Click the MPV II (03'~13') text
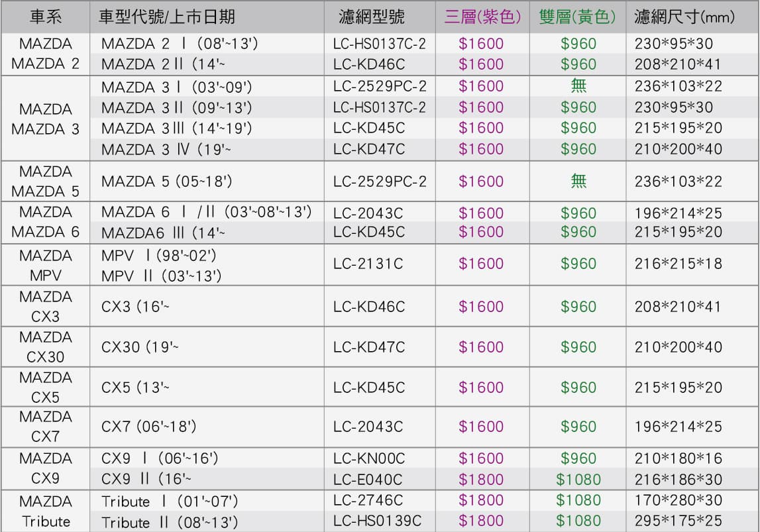Image resolution: width=760 pixels, height=532 pixels. [x=162, y=276]
